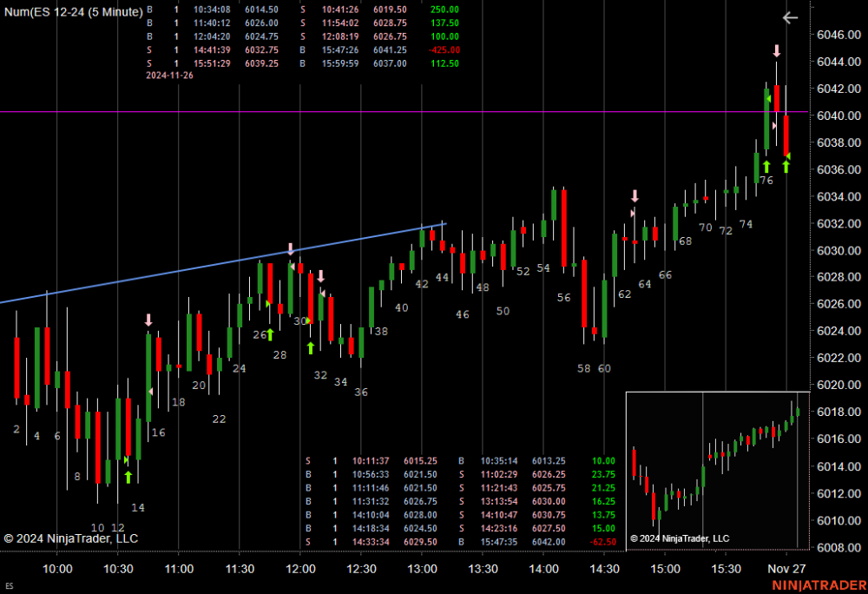This screenshot has height=594, width=868.
Task: Open the mini overview chart thumbnail
Action: [717, 470]
